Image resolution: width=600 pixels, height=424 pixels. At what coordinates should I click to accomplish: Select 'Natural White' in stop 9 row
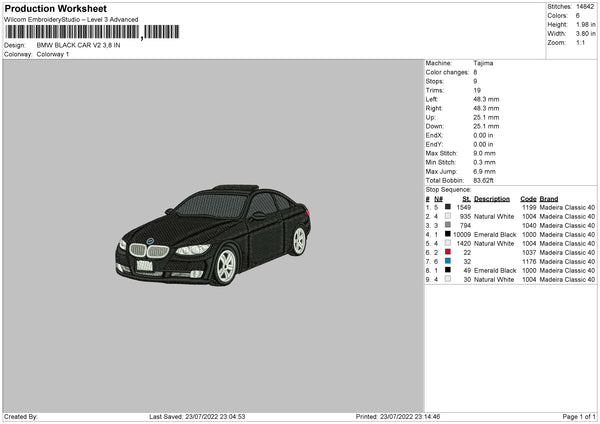click(494, 280)
